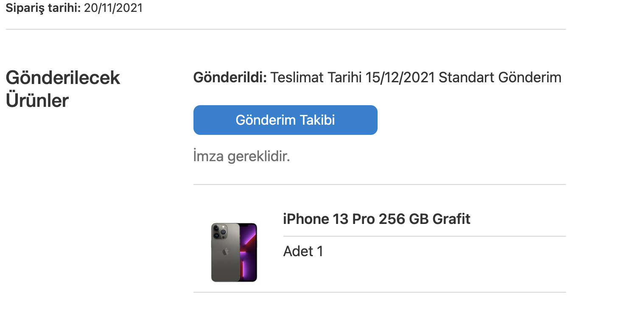Open the iPhone 13 Pro 256 GB Grafit title
This screenshot has width=644, height=313.
[377, 219]
